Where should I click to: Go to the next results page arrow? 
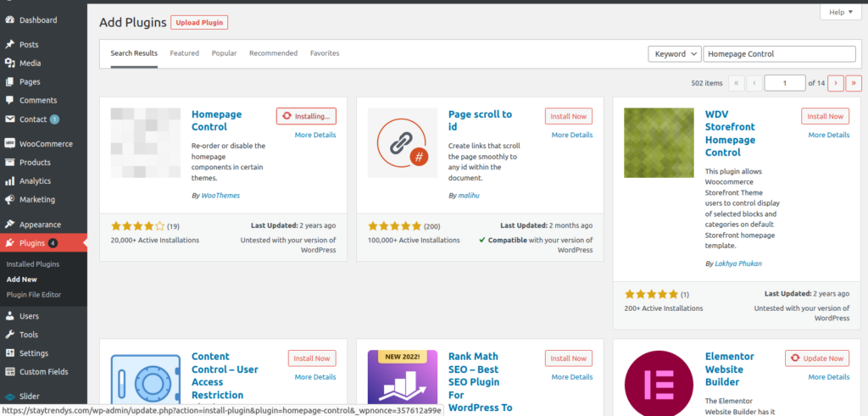pos(836,83)
